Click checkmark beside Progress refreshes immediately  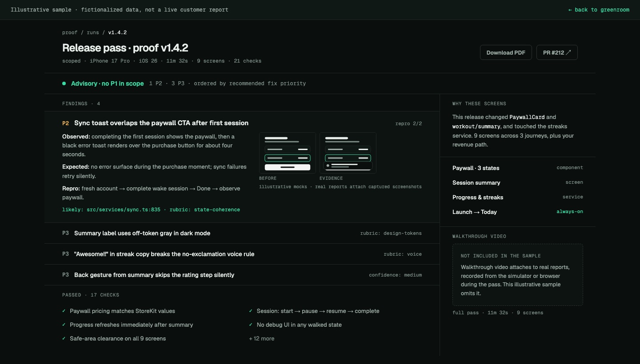[64, 325]
